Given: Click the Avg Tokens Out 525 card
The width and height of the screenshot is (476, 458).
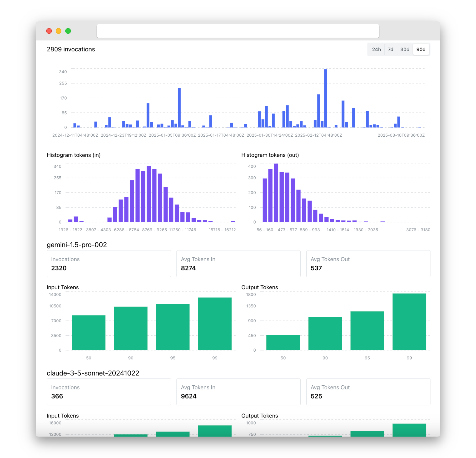Looking at the screenshot, I should point(368,392).
